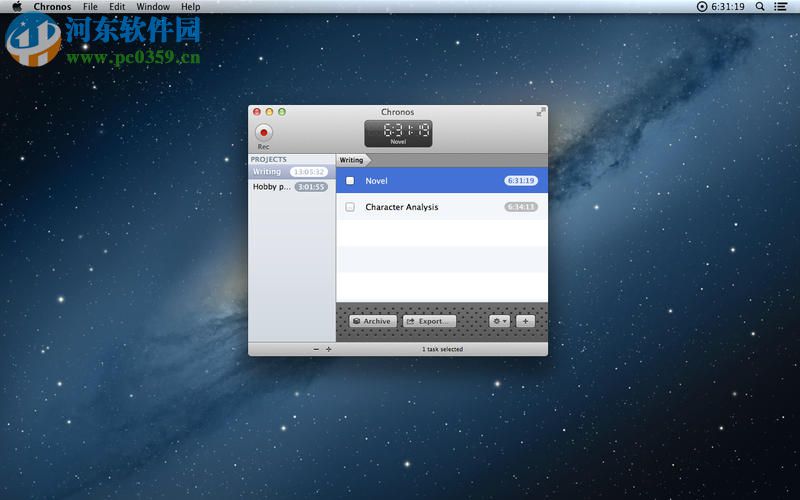Open the Help menu
The width and height of the screenshot is (800, 500).
[190, 7]
